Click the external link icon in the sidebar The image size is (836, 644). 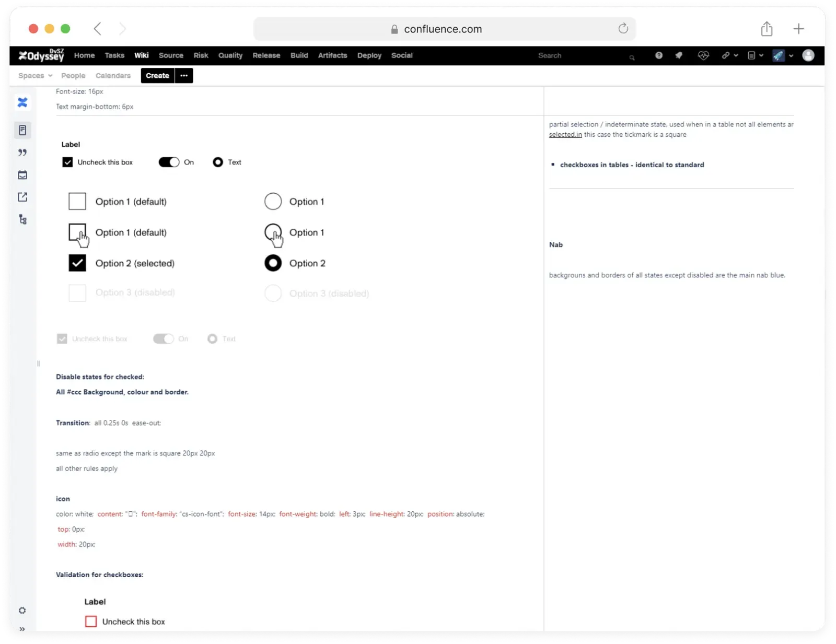(22, 197)
